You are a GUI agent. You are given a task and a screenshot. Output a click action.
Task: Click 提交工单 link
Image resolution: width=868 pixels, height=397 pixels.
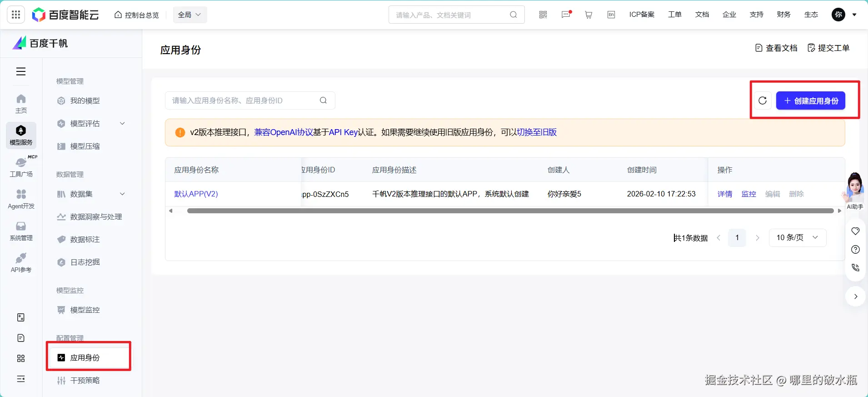[828, 48]
